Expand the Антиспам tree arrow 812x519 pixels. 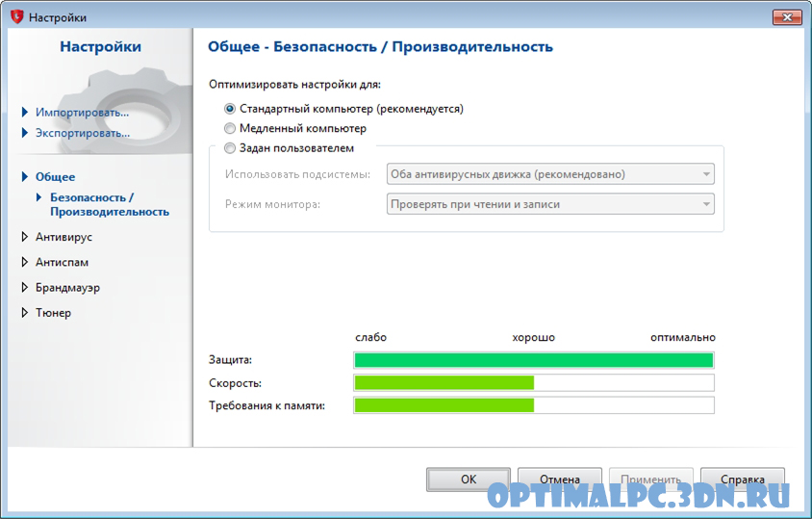[24, 262]
